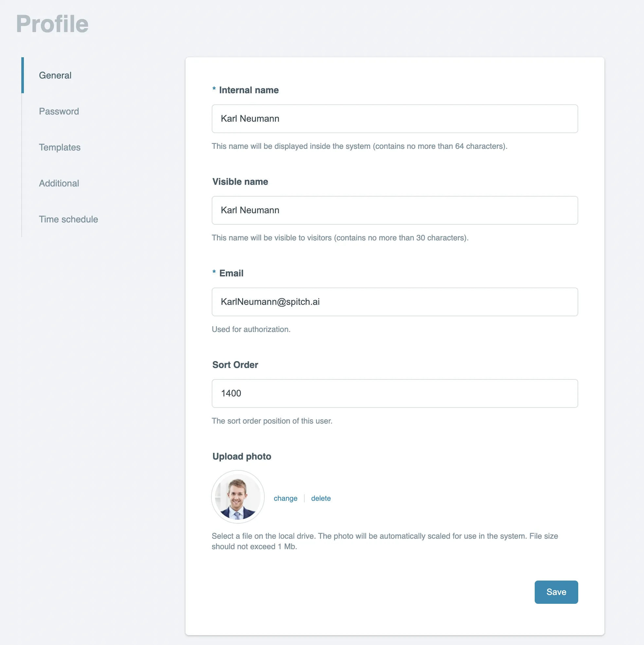This screenshot has height=645, width=644.
Task: Click the Profile page heading
Action: click(52, 24)
